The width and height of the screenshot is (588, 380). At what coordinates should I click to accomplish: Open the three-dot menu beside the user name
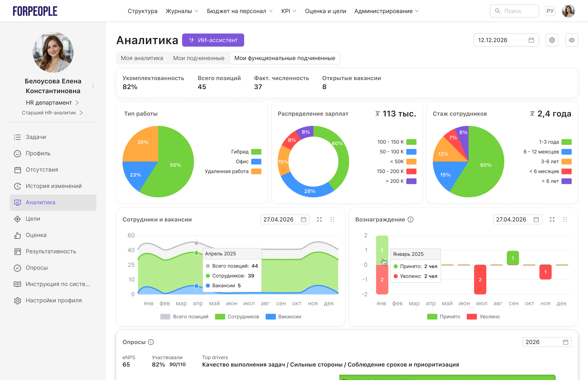click(x=93, y=86)
